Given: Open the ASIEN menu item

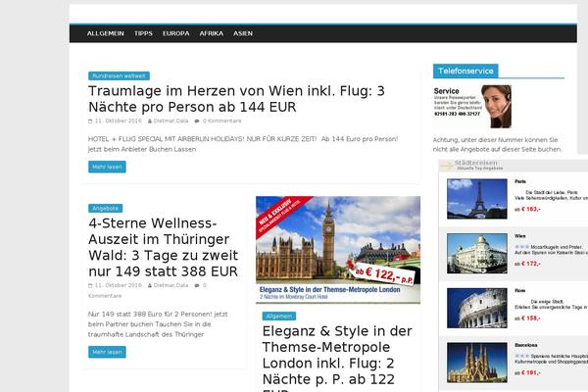Looking at the screenshot, I should pyautogui.click(x=243, y=33).
